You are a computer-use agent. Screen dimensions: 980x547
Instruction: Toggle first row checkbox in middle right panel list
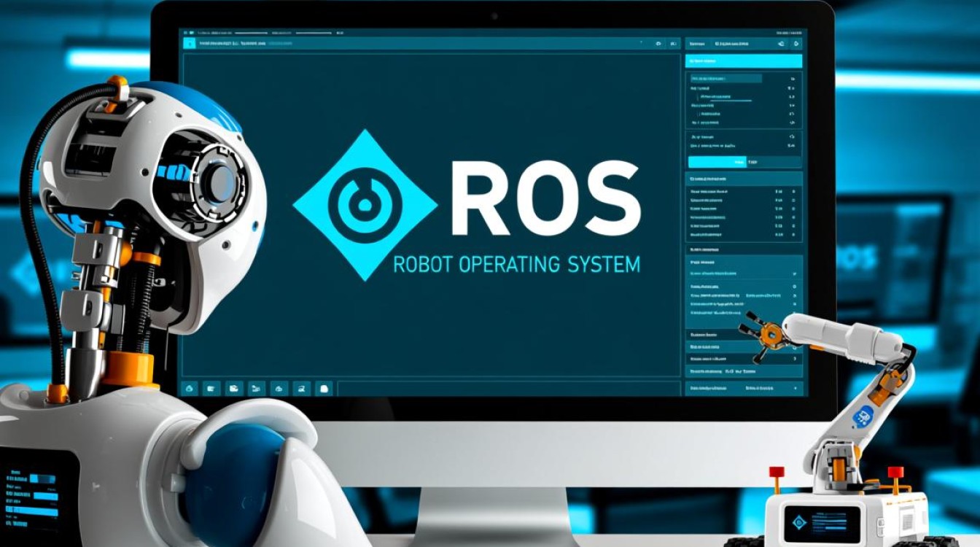pos(792,191)
